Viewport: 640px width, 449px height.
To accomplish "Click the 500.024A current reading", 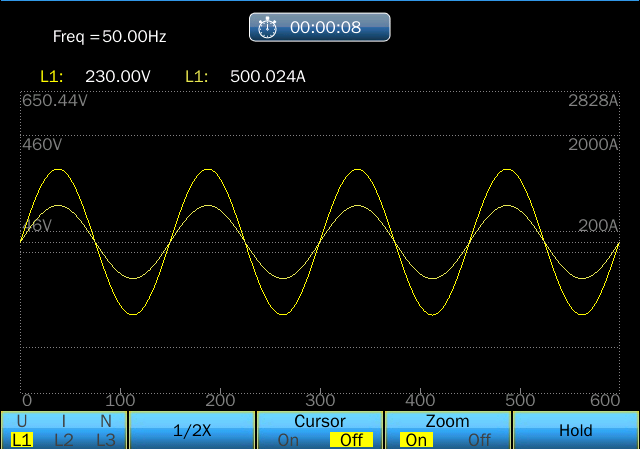I will pyautogui.click(x=267, y=75).
